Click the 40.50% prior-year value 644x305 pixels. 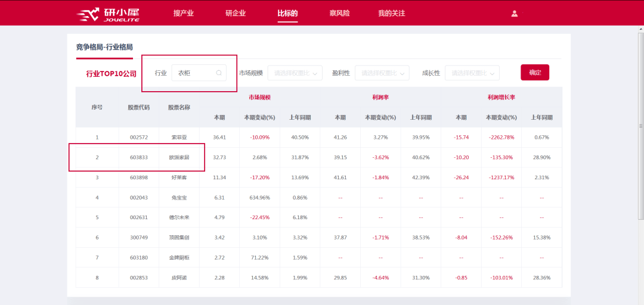(x=300, y=138)
